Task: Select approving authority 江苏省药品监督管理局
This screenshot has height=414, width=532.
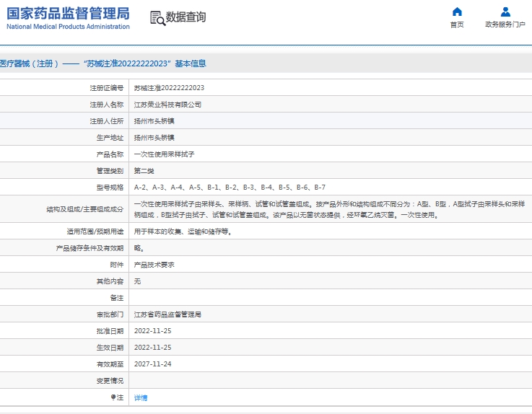Action: point(167,314)
